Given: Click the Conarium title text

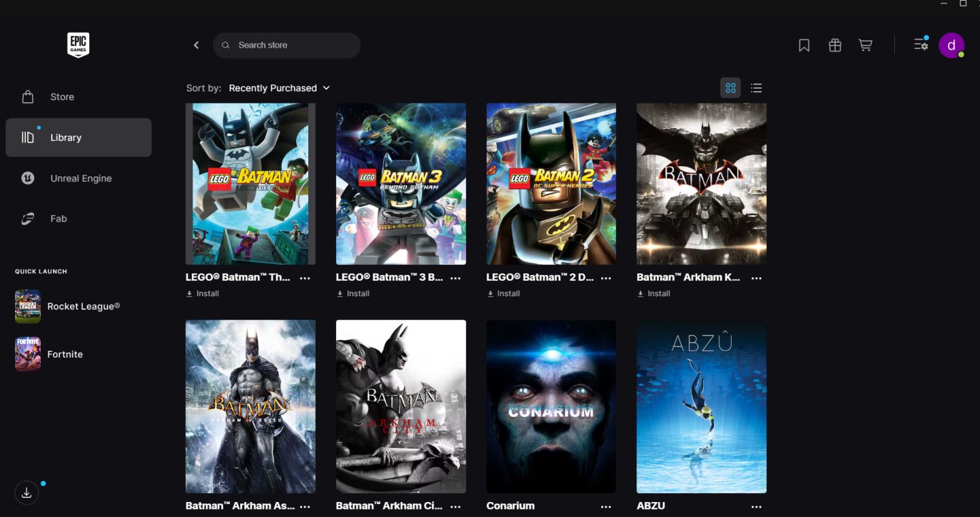Looking at the screenshot, I should [510, 506].
